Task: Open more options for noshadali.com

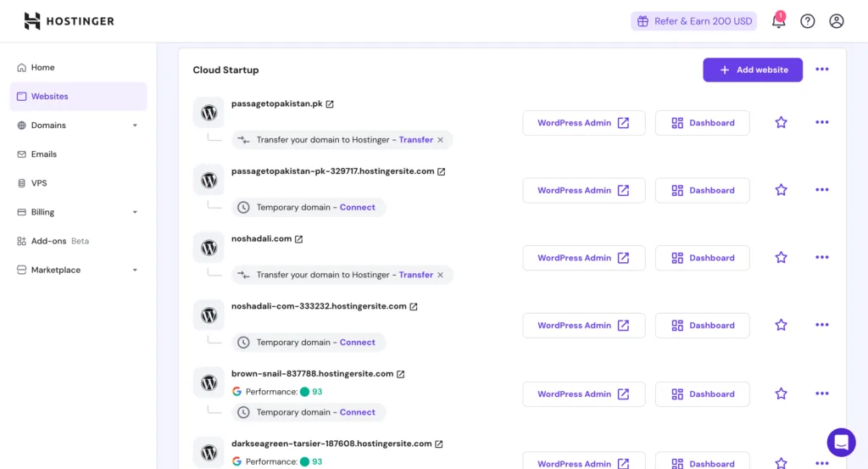Action: click(821, 258)
